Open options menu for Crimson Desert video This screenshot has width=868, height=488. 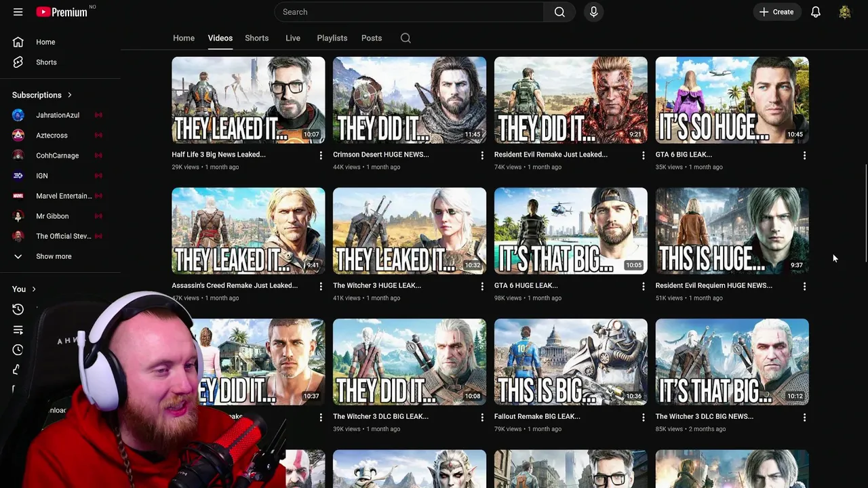tap(482, 155)
